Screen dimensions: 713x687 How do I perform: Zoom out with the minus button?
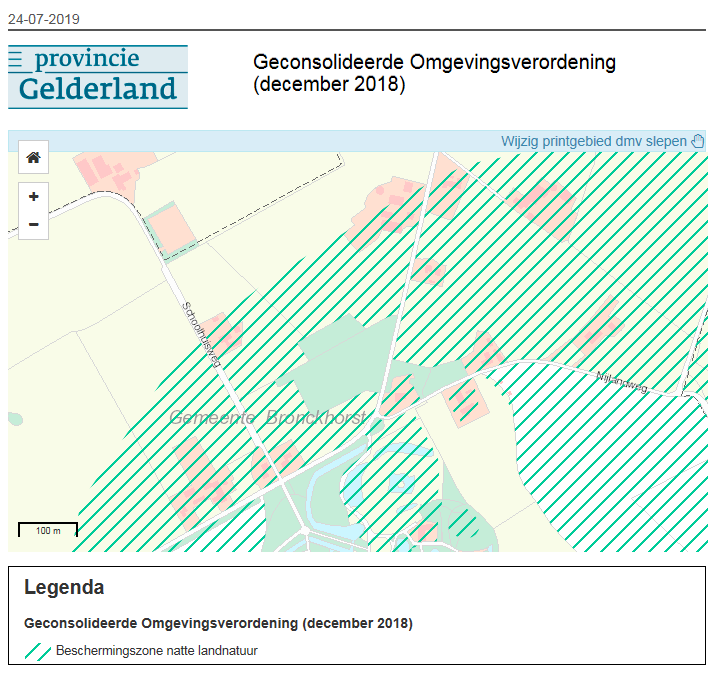point(33,225)
